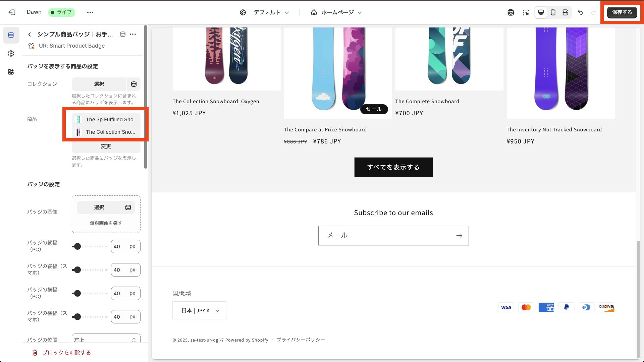Screen dimensions: 644x362
Task: Activate the element inspector tool
Action: 526,12
